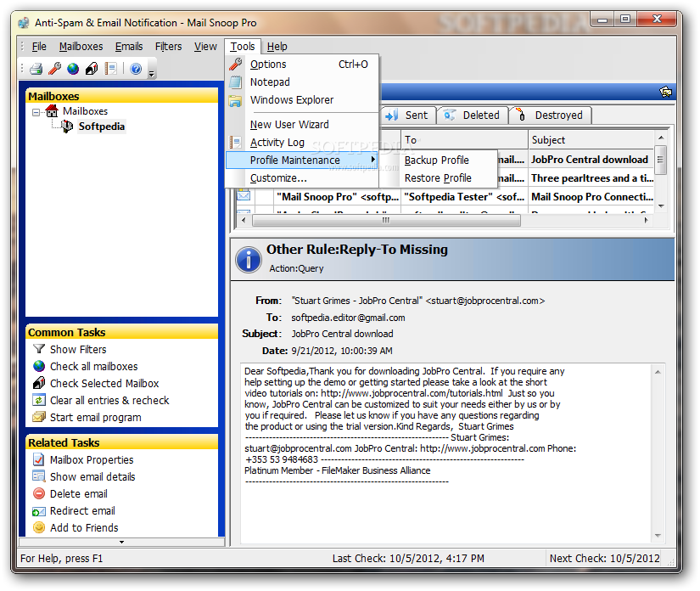Choose Windows Explorer menu entry

[x=302, y=100]
